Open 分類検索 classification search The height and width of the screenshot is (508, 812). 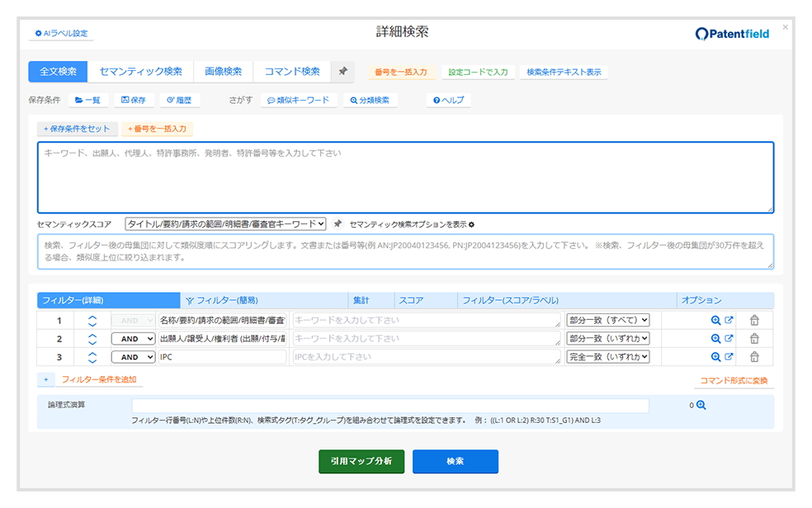(x=370, y=100)
